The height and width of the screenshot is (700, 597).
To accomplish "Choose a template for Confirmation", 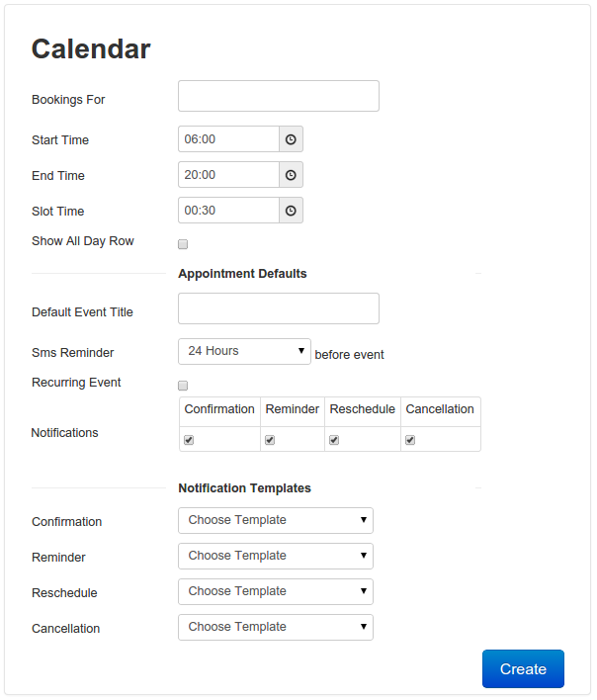I will pyautogui.click(x=276, y=520).
